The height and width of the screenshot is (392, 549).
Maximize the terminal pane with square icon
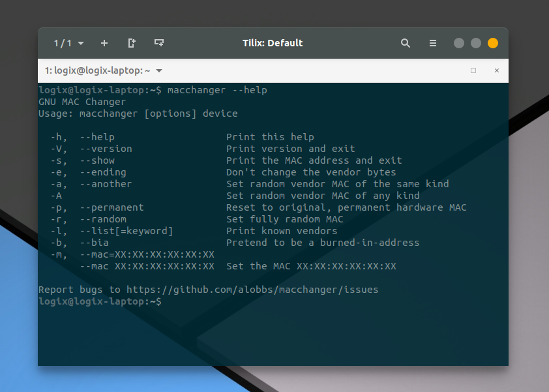pyautogui.click(x=473, y=70)
